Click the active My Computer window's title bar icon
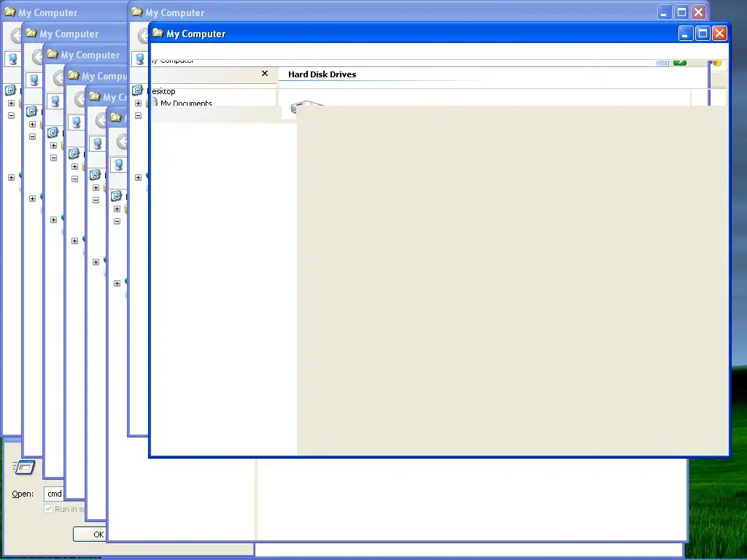 tap(158, 33)
